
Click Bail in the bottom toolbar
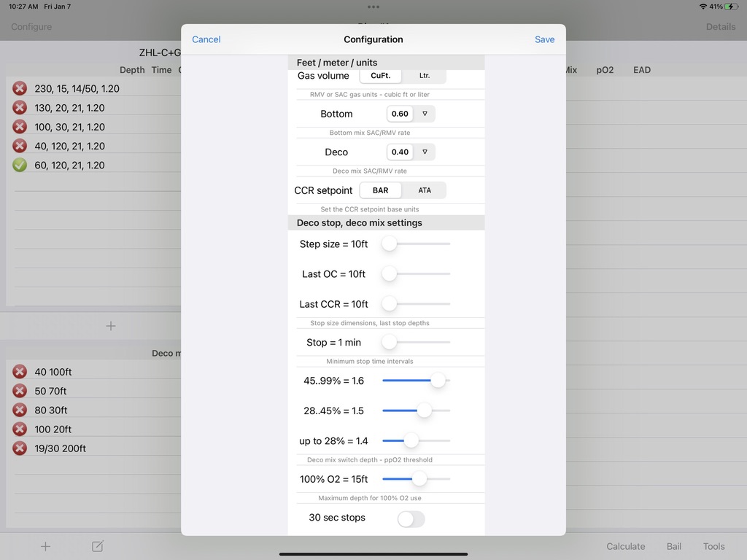[x=673, y=546]
